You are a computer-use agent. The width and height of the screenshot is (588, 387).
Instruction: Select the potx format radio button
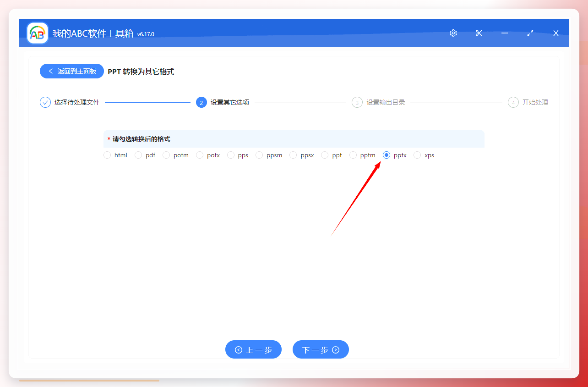200,155
